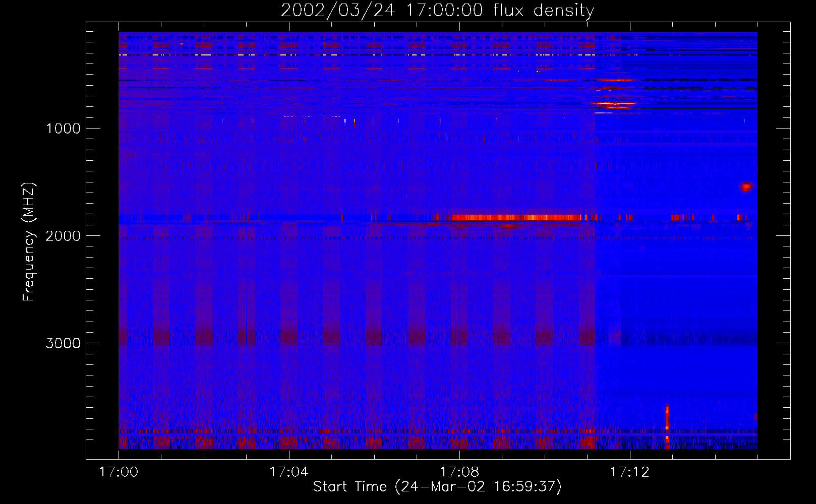This screenshot has width=816, height=504.
Task: Click the x-axis label "Start Time (24-Mar-02 16:59:37)"
Action: [x=437, y=487]
